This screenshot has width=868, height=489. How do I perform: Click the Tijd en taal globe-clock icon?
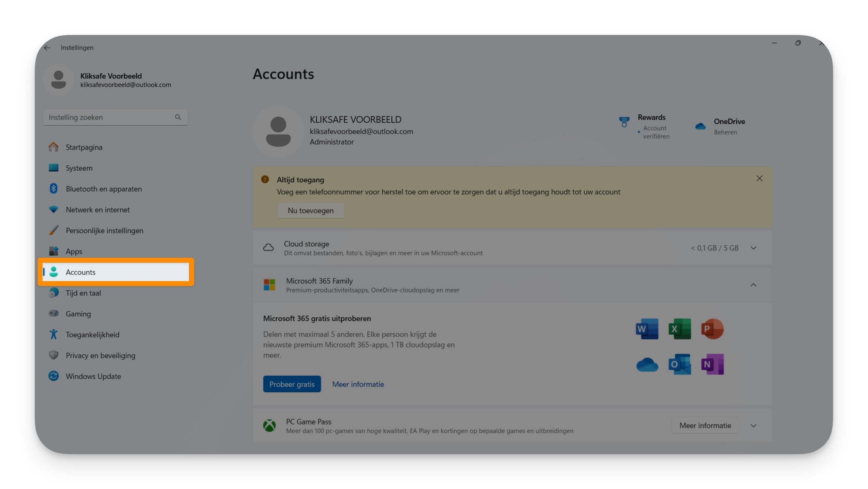click(x=53, y=293)
